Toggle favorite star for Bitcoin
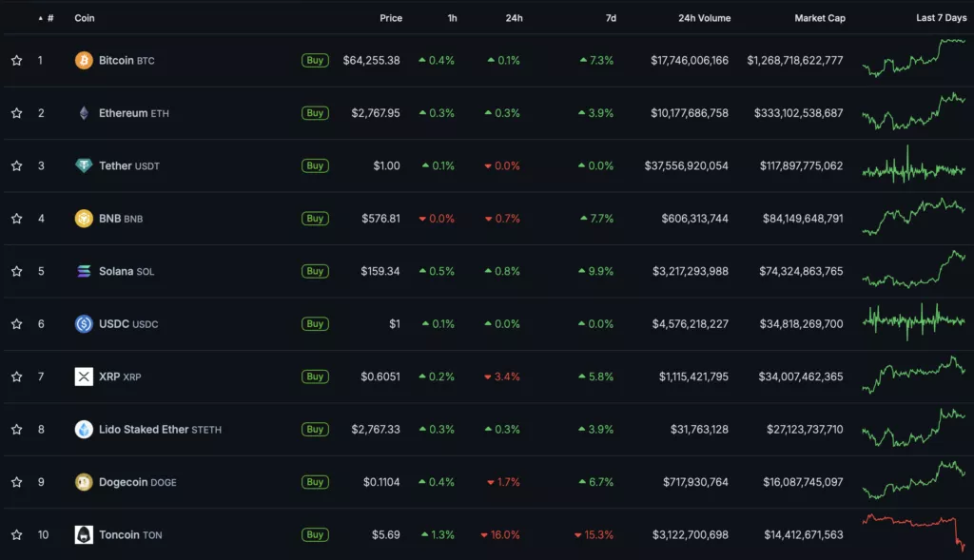The width and height of the screenshot is (974, 560). 16,61
